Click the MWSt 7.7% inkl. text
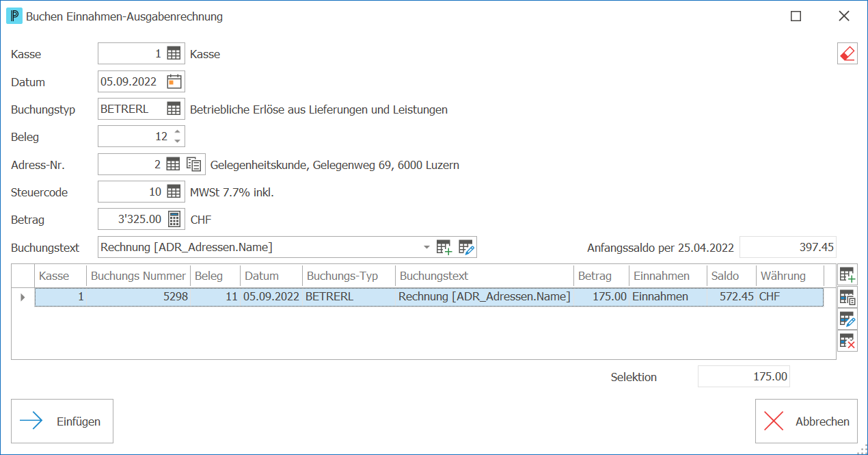Viewport: 868px width, 455px height. coord(232,192)
